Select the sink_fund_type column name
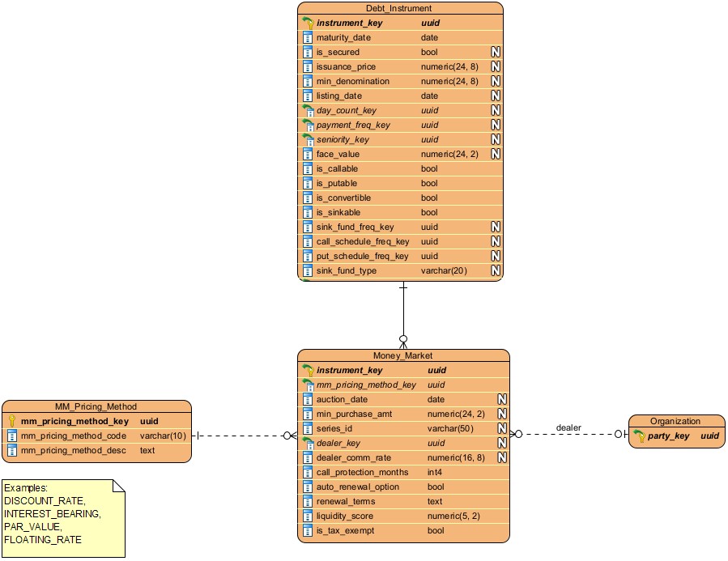The height and width of the screenshot is (561, 728). (346, 271)
